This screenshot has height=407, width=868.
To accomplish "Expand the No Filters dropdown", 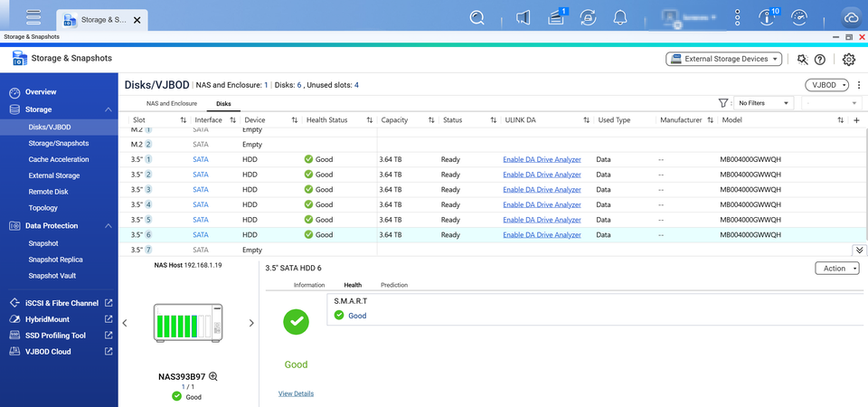I will (x=763, y=103).
